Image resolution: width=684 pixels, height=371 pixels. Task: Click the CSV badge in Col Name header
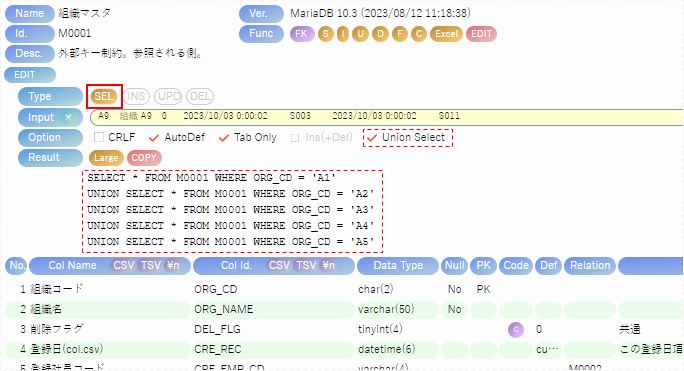click(123, 265)
